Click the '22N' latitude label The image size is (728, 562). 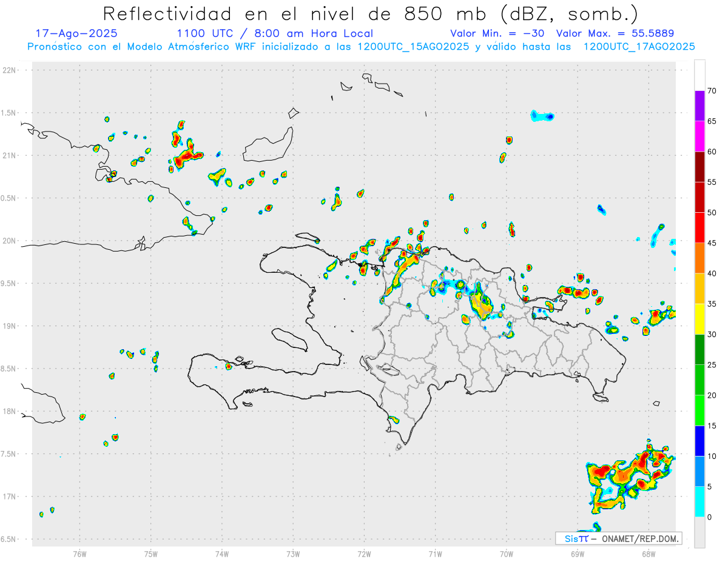click(x=10, y=70)
